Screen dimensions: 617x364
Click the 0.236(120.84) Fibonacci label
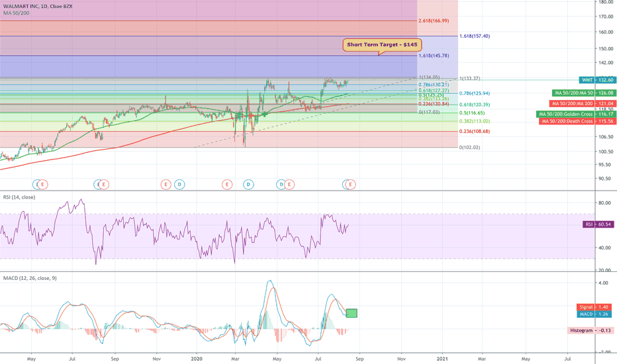click(434, 105)
